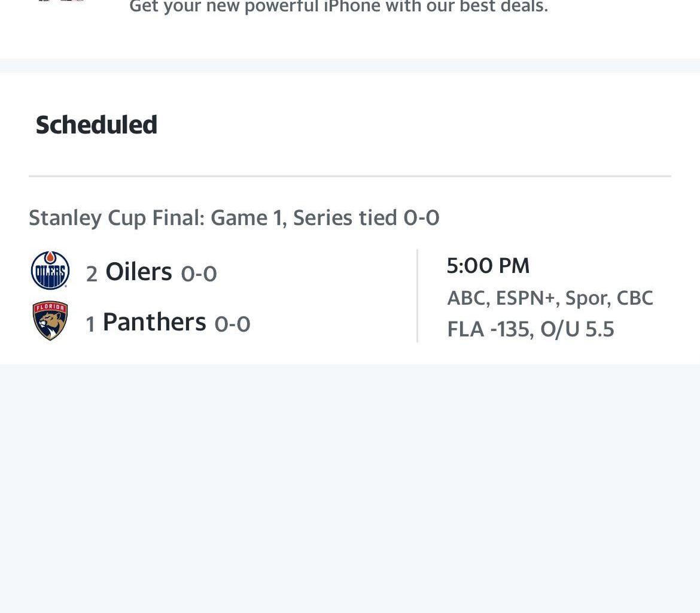Click the FLA -135 betting odds
Viewport: 700px width, 613px height.
pos(483,329)
